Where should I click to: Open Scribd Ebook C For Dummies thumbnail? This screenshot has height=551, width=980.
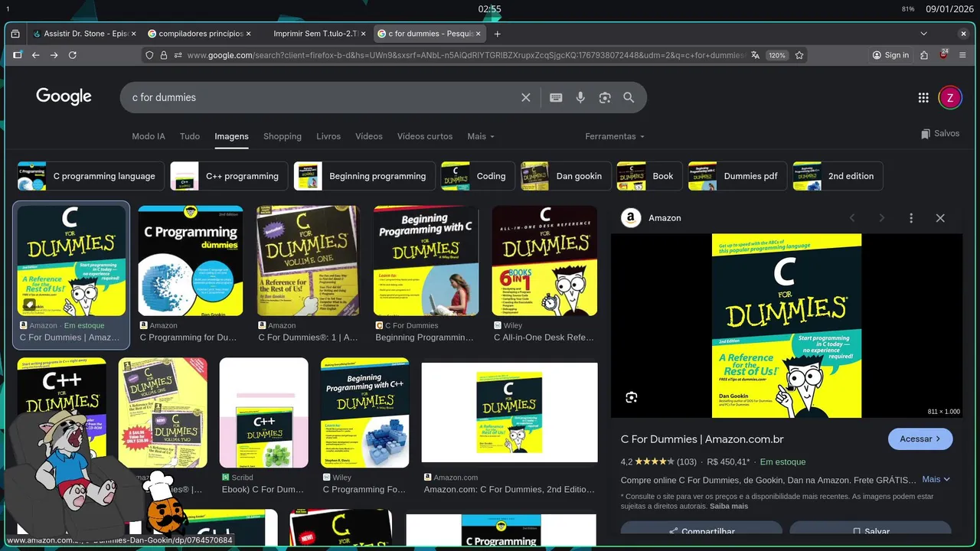point(264,412)
